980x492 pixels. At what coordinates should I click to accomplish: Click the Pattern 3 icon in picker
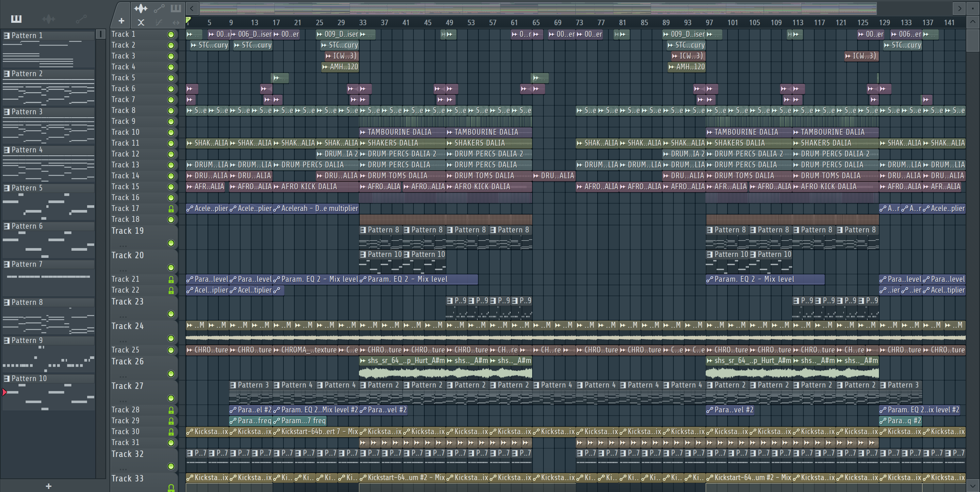pos(6,112)
